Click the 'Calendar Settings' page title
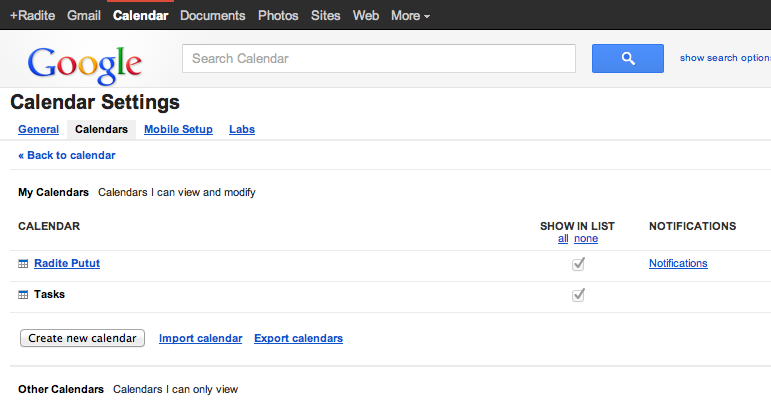This screenshot has height=406, width=771. tap(95, 102)
